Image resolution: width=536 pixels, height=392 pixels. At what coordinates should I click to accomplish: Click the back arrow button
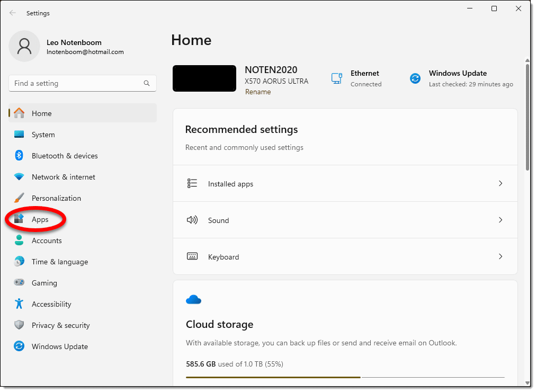13,13
